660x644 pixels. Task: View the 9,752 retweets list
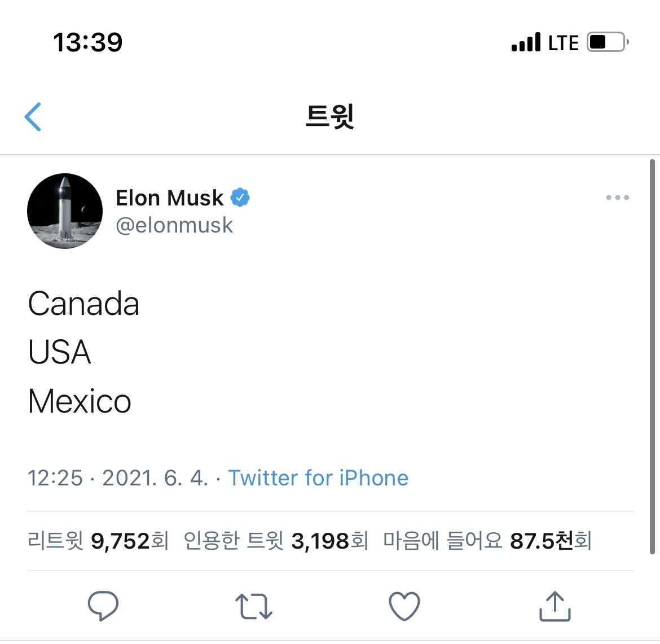coord(98,541)
